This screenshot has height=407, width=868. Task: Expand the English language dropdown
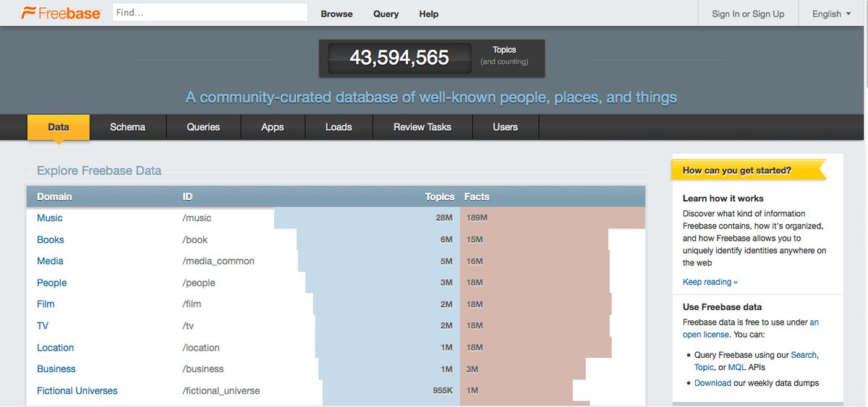pyautogui.click(x=831, y=14)
